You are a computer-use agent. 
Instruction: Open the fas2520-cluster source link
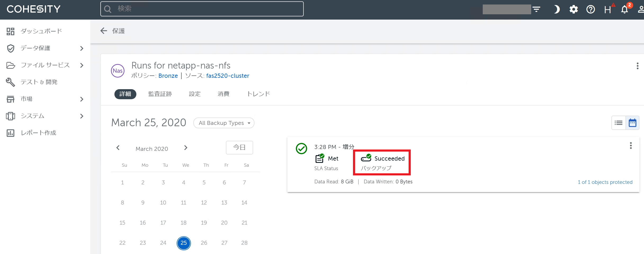point(228,76)
